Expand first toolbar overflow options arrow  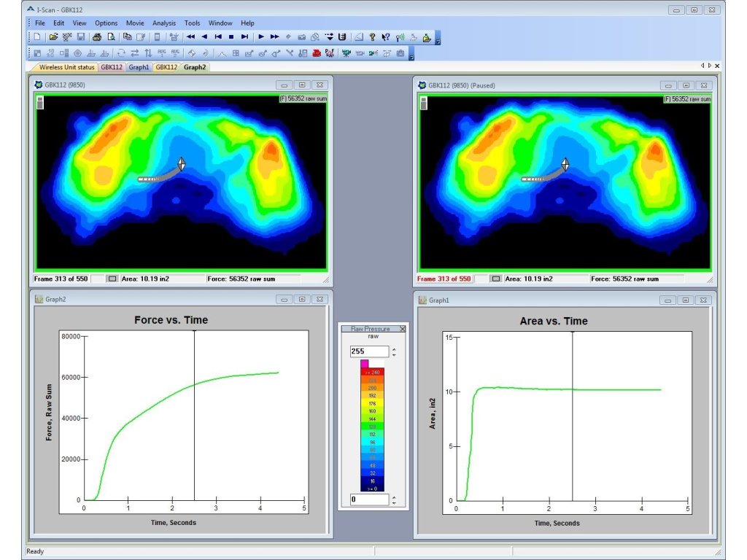click(x=438, y=41)
